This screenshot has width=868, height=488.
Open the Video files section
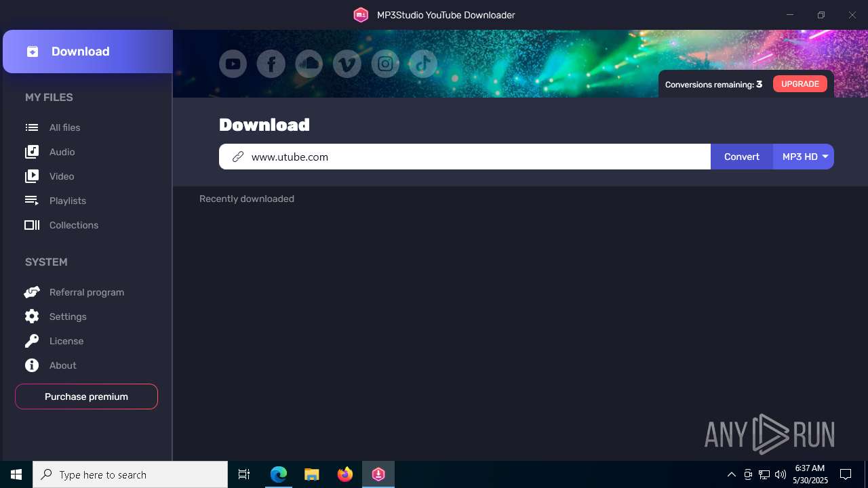pos(62,176)
